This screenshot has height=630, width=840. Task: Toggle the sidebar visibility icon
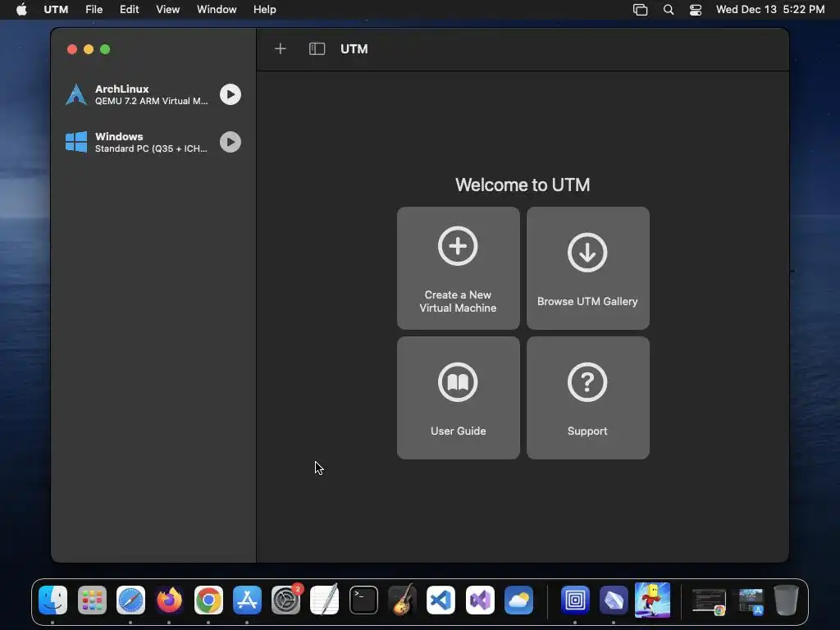point(317,48)
